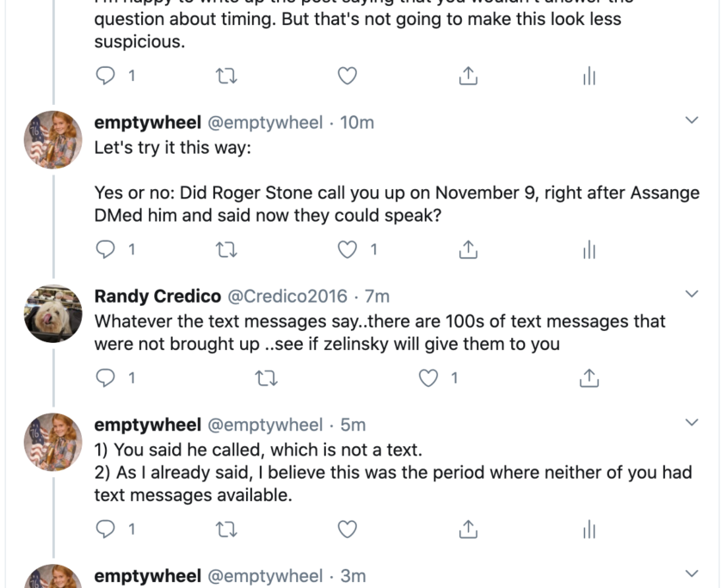This screenshot has height=588, width=727.
Task: Open emptywheel's name on the 10m tweet
Action: pyautogui.click(x=147, y=122)
